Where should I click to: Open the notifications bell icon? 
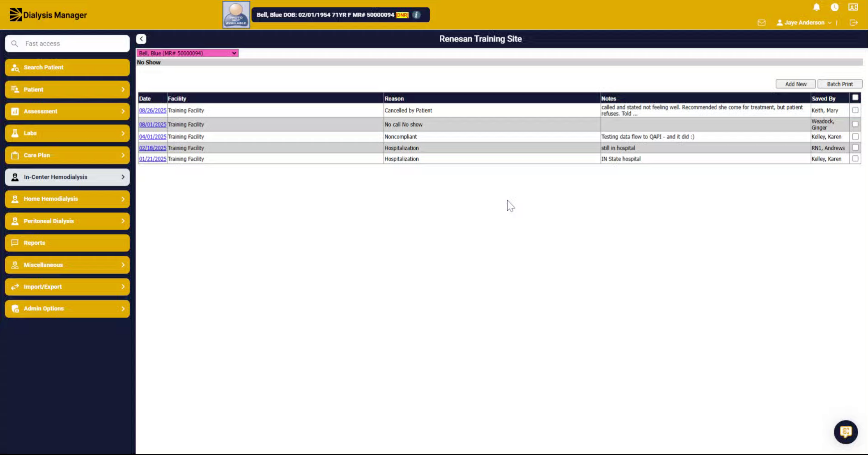pos(816,7)
